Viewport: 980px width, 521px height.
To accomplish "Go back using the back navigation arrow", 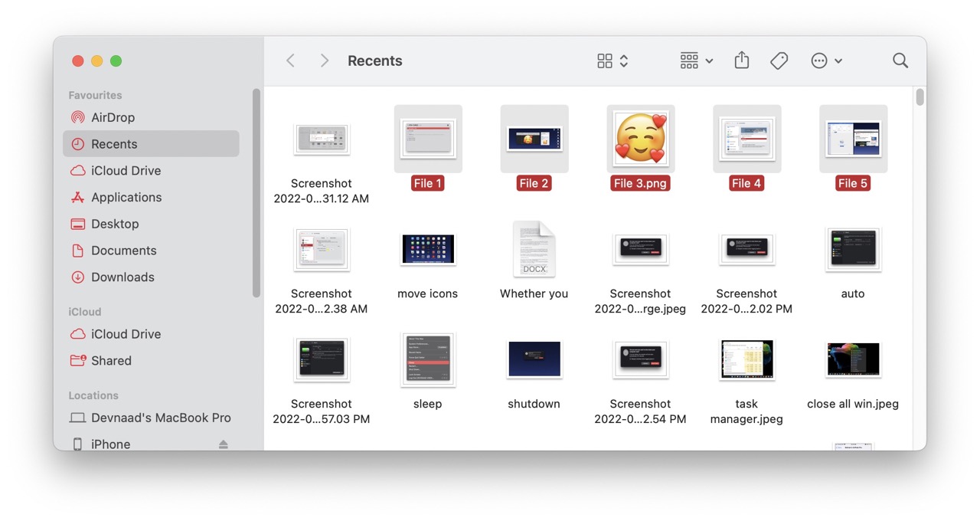I will point(290,60).
